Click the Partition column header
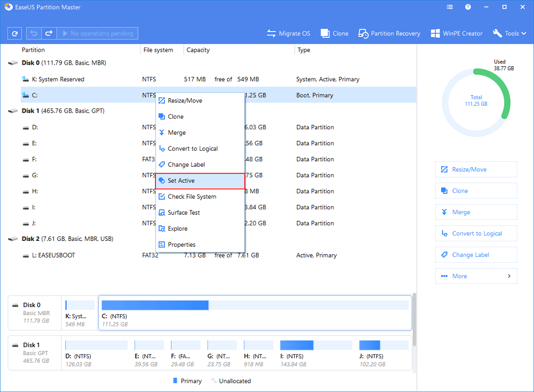534x392 pixels. point(33,50)
